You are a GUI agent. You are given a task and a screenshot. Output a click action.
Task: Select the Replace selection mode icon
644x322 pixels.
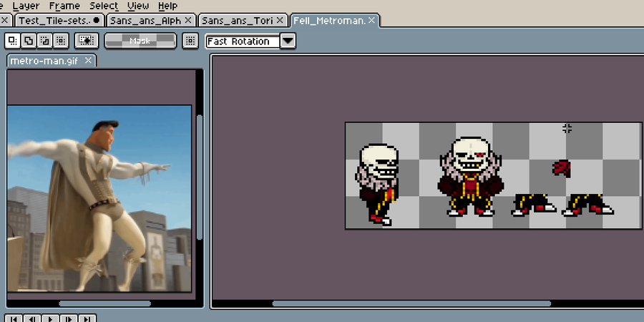(13, 41)
